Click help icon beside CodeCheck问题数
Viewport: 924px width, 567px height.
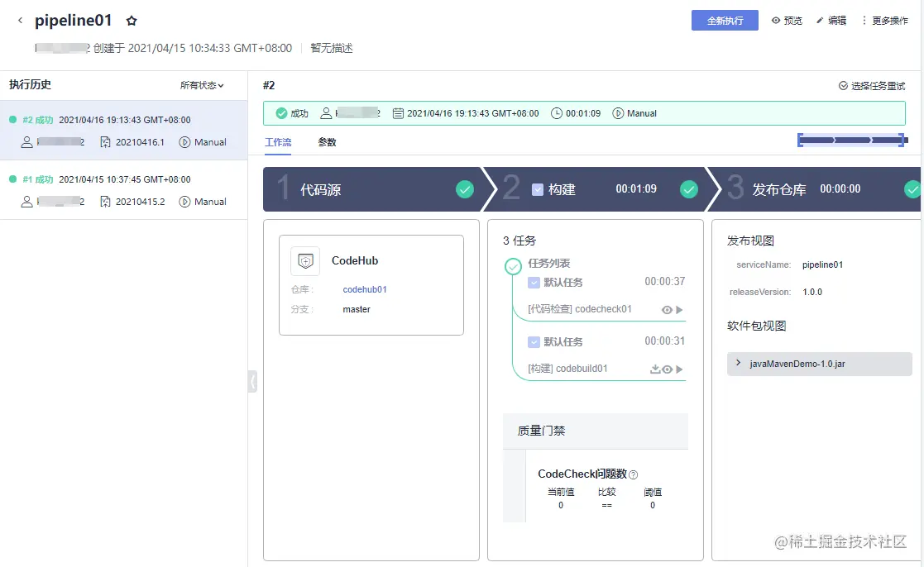[634, 474]
